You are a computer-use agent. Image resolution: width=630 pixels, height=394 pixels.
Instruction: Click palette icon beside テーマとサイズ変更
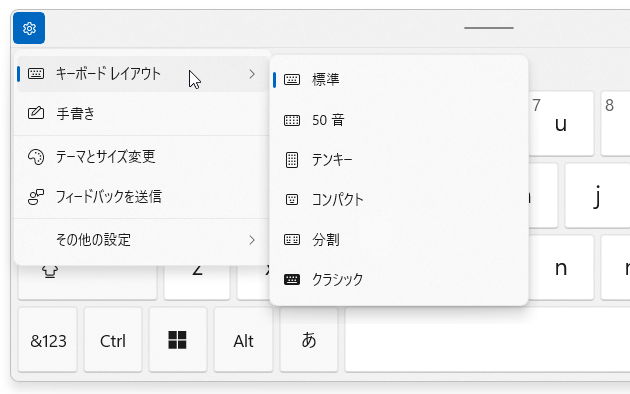coord(36,157)
